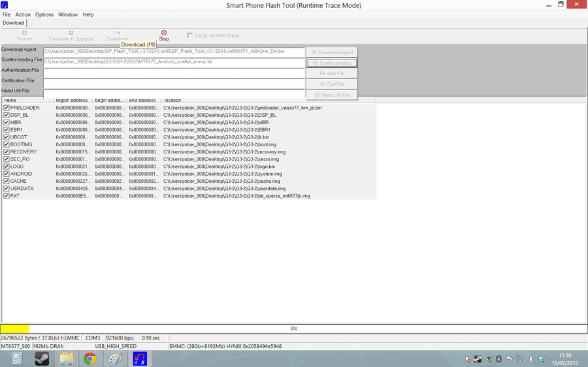Open Google Chrome from the taskbar
This screenshot has width=588, height=367.
[90, 359]
